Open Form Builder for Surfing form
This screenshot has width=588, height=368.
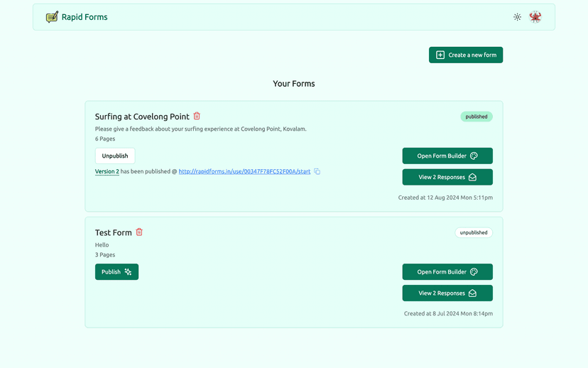click(x=447, y=156)
